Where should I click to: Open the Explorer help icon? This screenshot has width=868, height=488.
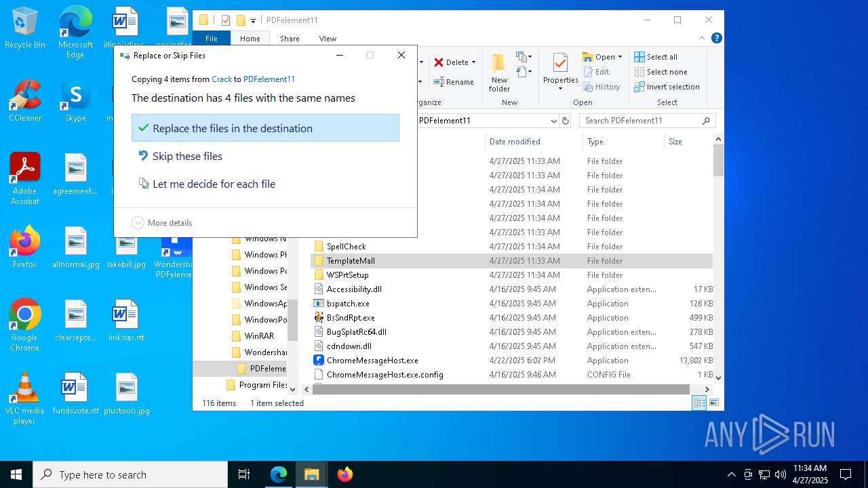pyautogui.click(x=716, y=39)
